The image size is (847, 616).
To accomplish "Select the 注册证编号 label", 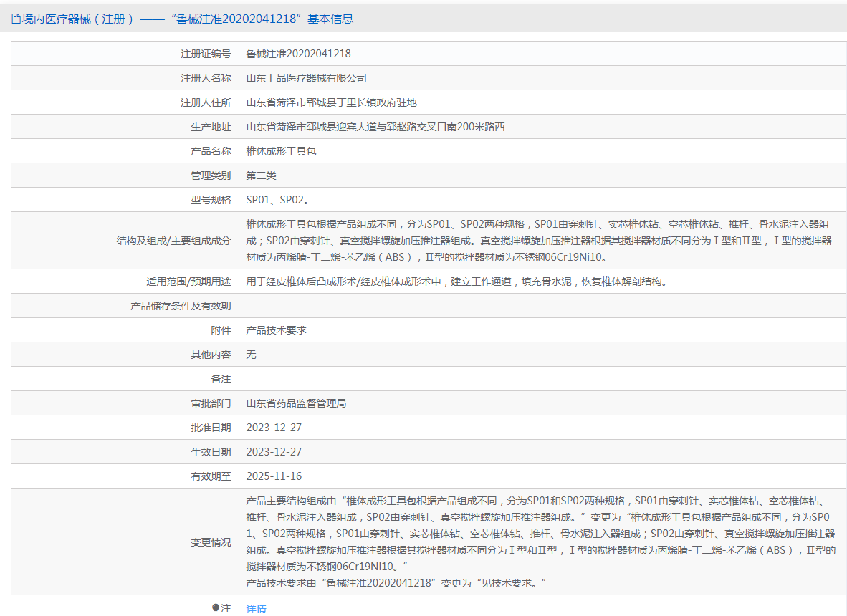I will click(206, 54).
